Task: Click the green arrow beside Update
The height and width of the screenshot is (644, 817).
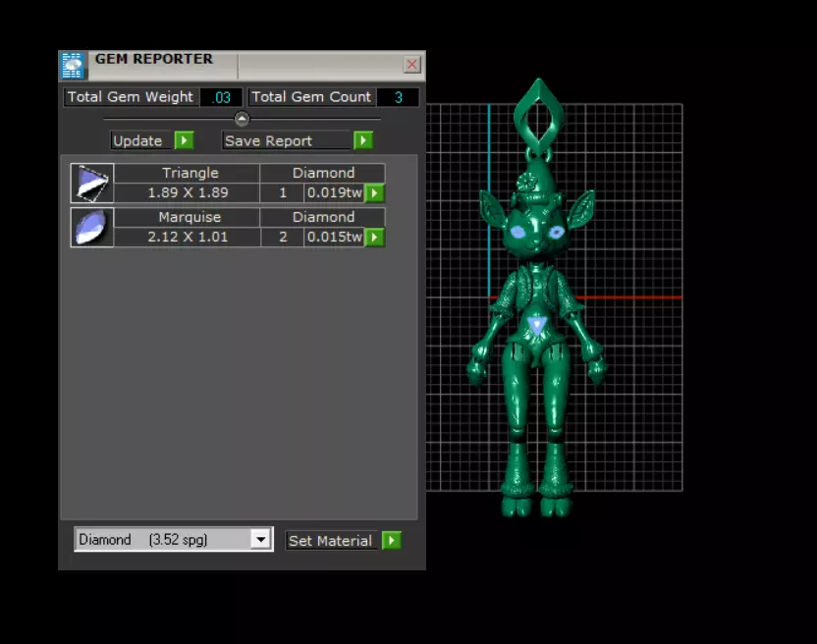Action: [184, 140]
